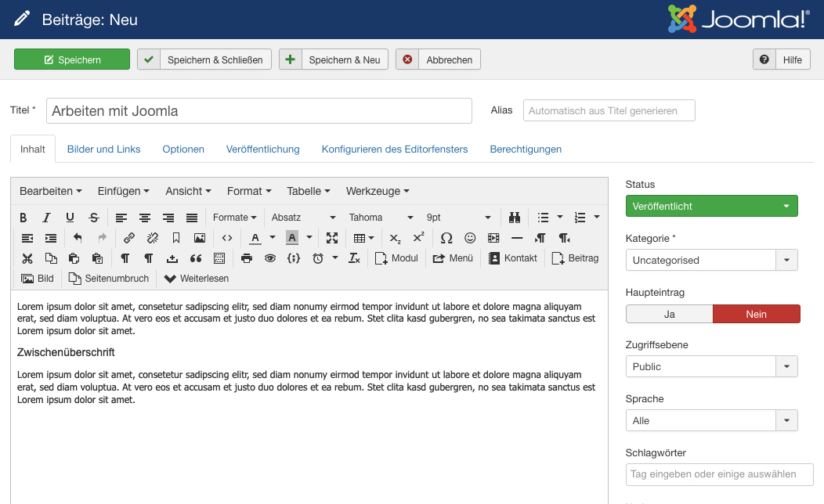Toggle fullscreen editor mode icon
This screenshot has width=824, height=504.
click(x=332, y=238)
